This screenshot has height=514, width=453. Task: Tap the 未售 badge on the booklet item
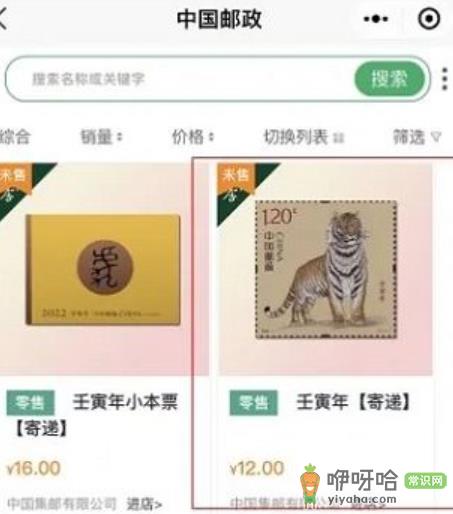[13, 177]
